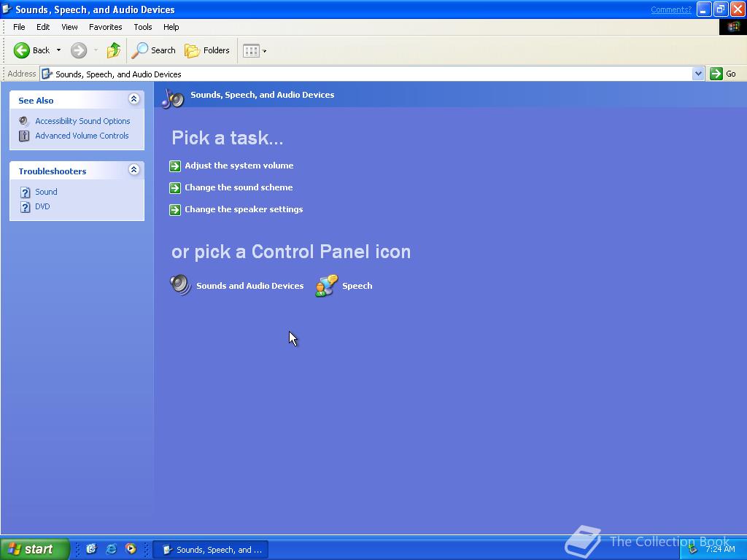Click the Sound troubleshooter help icon
This screenshot has height=560, width=747.
(x=26, y=192)
